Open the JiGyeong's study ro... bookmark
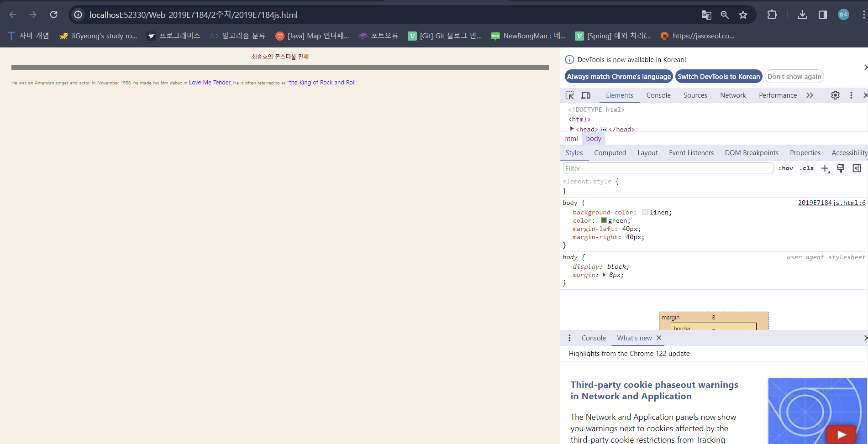This screenshot has width=868, height=444. pos(98,36)
